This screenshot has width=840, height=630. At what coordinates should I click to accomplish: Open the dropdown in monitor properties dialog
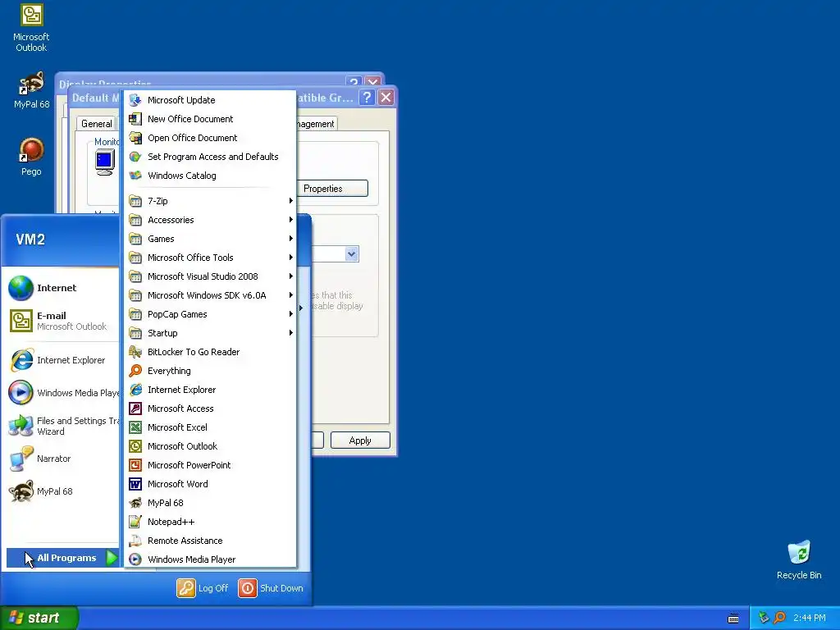tap(351, 254)
